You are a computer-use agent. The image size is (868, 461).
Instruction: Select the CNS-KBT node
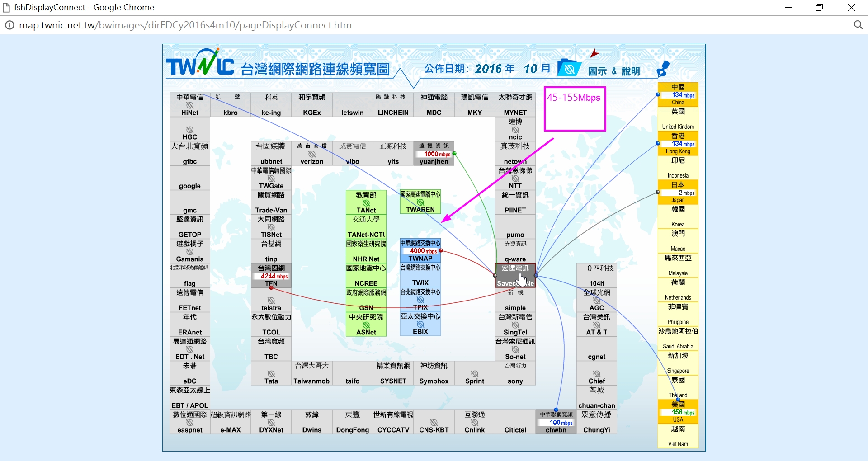point(434,422)
